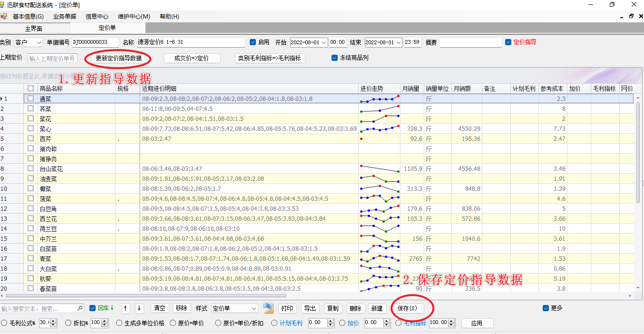Click the horizontal scroll right arrow
Image resolution: width=644 pixels, height=334 pixels.
[x=631, y=295]
